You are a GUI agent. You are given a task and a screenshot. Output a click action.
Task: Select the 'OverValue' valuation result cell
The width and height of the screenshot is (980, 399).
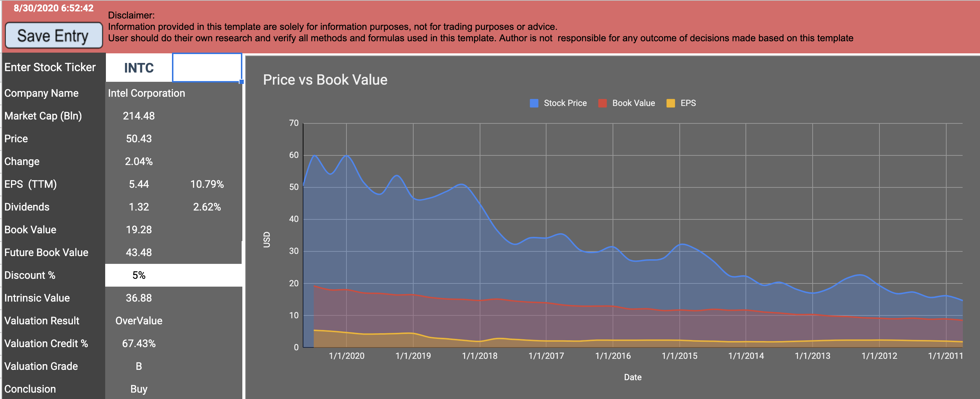(139, 320)
